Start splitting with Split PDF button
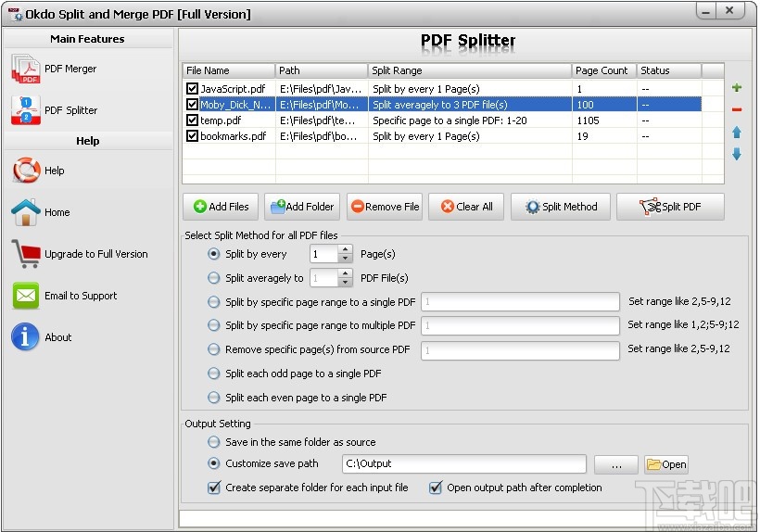Image resolution: width=760 pixels, height=532 pixels. click(670, 207)
